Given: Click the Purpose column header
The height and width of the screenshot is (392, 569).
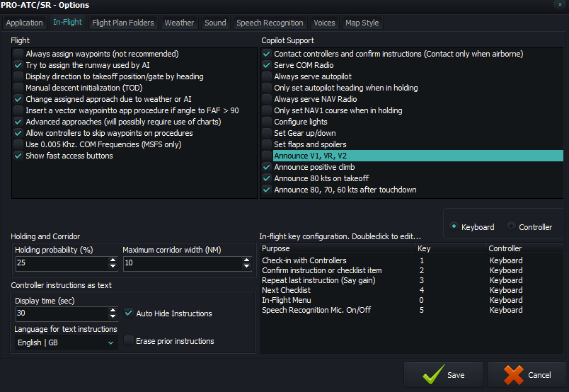Looking at the screenshot, I should pos(338,248).
